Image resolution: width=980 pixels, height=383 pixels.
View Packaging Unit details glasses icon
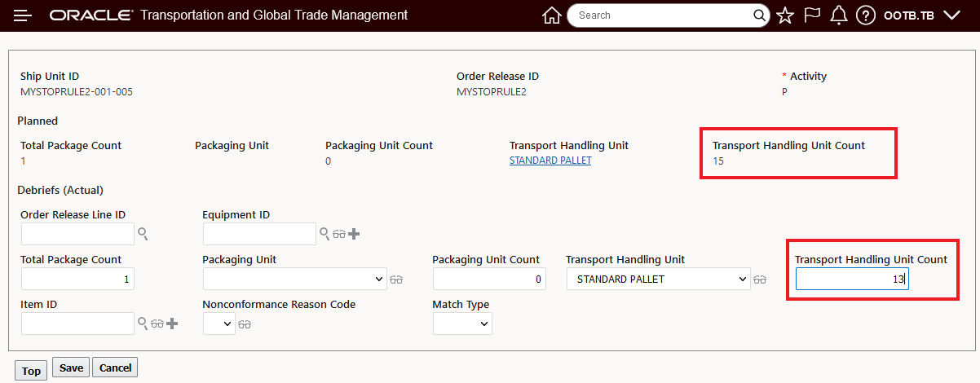point(397,280)
